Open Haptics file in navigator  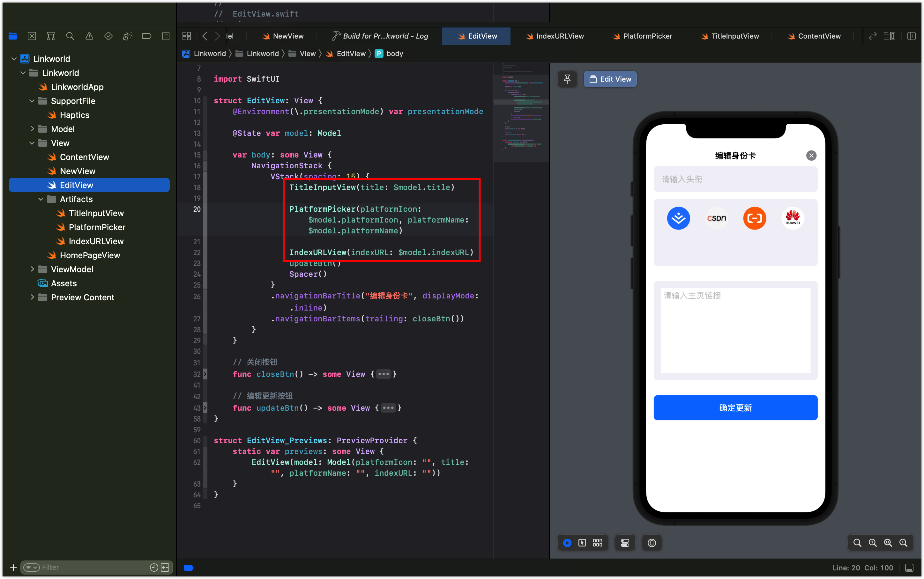point(74,115)
